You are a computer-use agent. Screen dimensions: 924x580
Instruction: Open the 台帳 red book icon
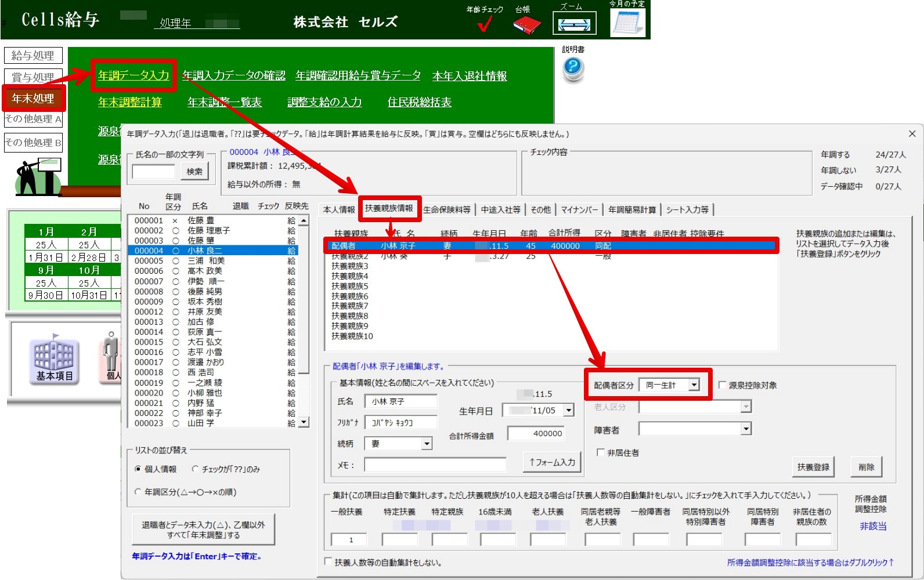[526, 25]
